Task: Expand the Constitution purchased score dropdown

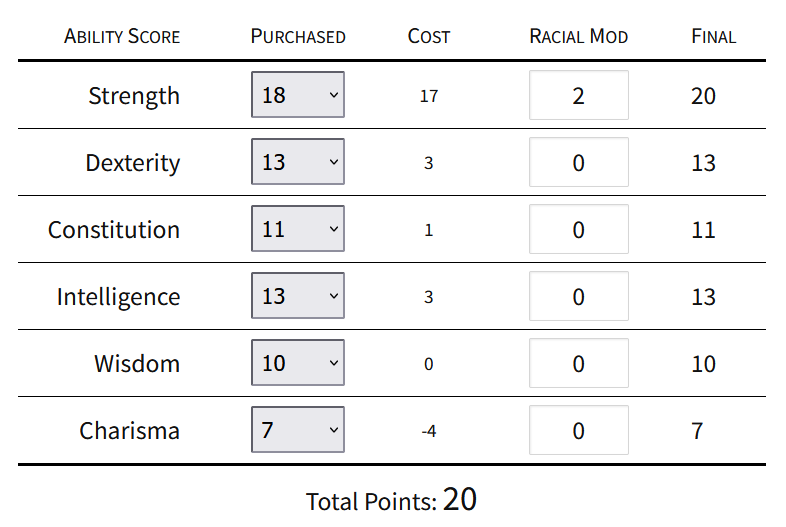Action: click(x=297, y=230)
